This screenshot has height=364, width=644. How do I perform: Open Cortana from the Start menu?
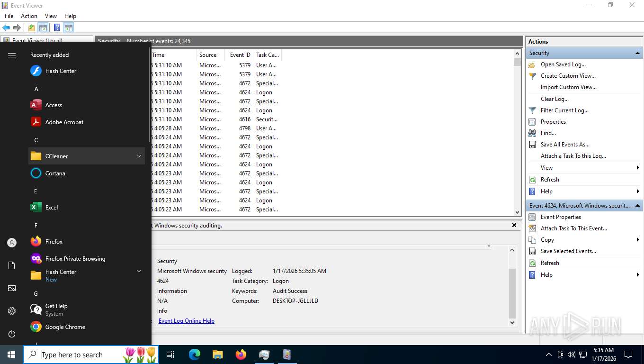[87, 173]
